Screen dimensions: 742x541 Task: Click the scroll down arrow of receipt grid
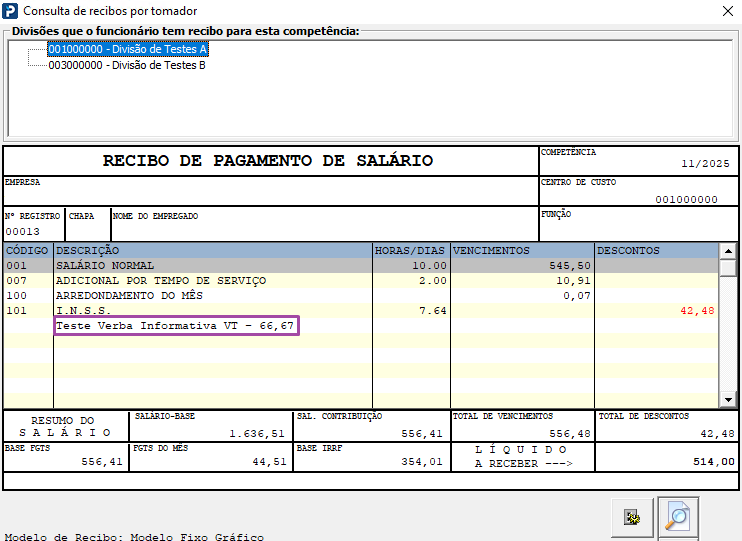pyautogui.click(x=728, y=399)
